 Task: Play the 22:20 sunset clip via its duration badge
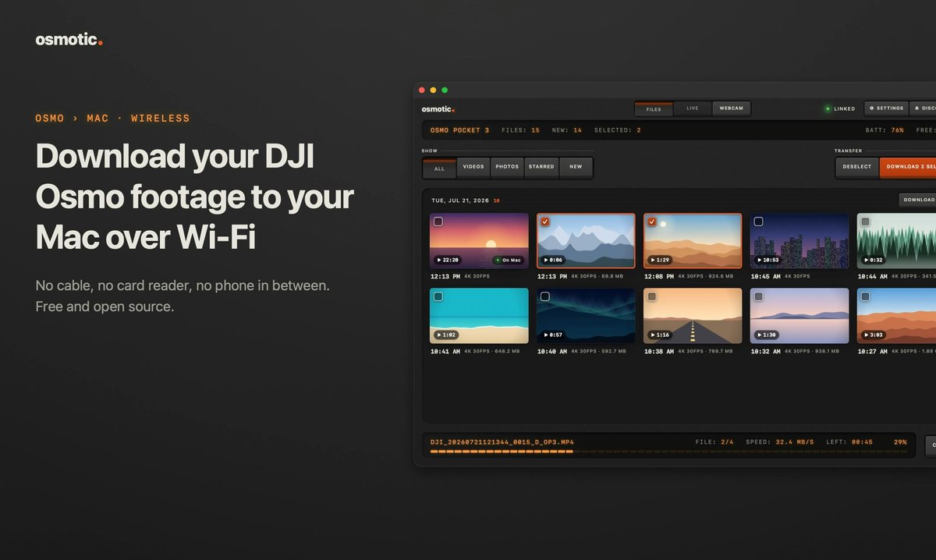point(447,260)
